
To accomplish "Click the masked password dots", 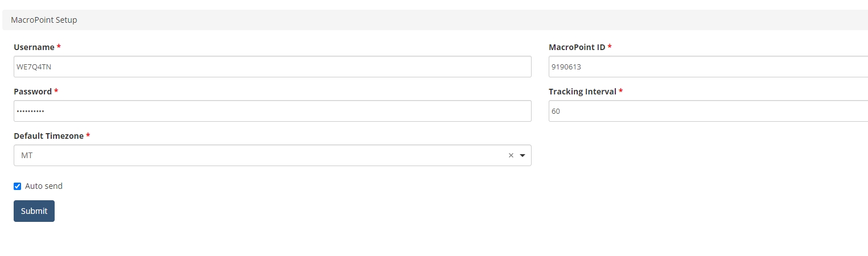I will (x=30, y=112).
